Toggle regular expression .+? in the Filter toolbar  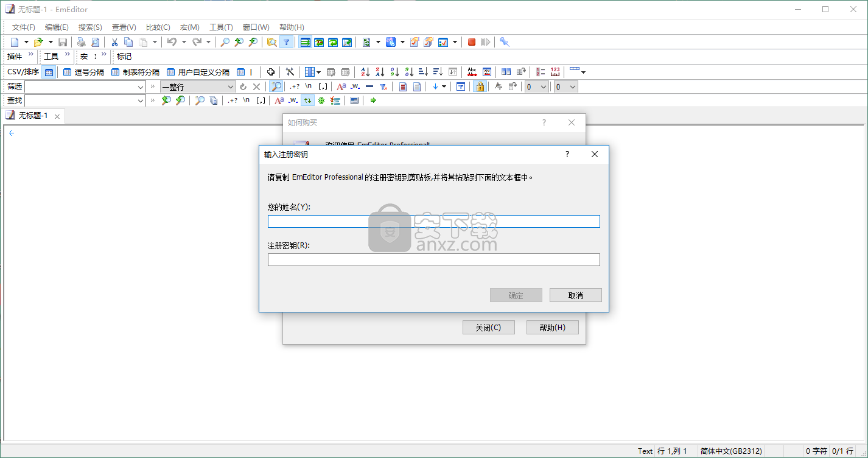(294, 86)
